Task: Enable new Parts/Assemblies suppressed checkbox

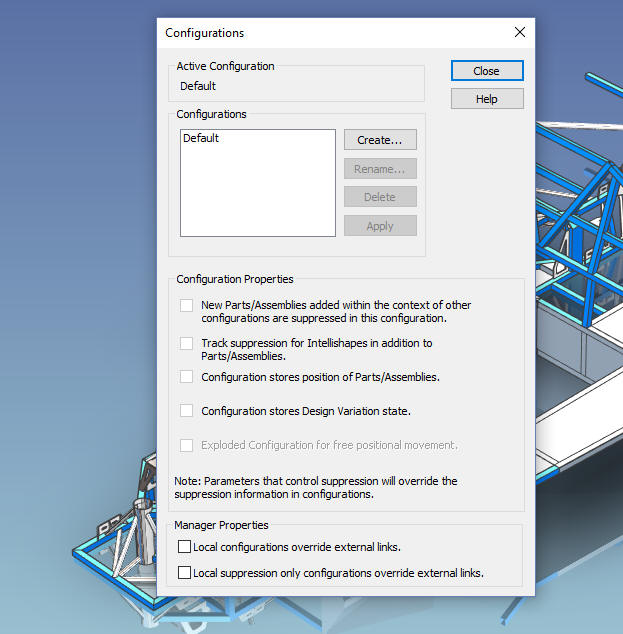Action: coord(186,306)
